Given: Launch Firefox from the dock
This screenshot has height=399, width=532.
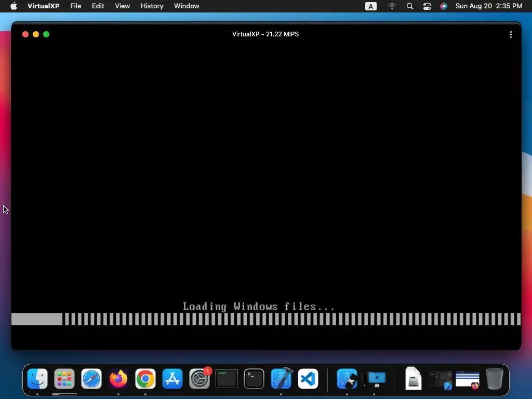Looking at the screenshot, I should [x=118, y=379].
